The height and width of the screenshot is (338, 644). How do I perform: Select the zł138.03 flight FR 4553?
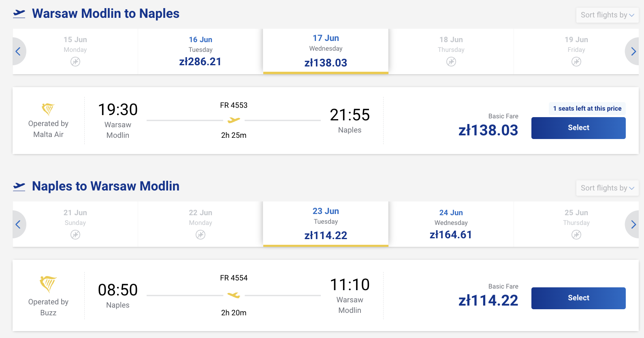[578, 128]
